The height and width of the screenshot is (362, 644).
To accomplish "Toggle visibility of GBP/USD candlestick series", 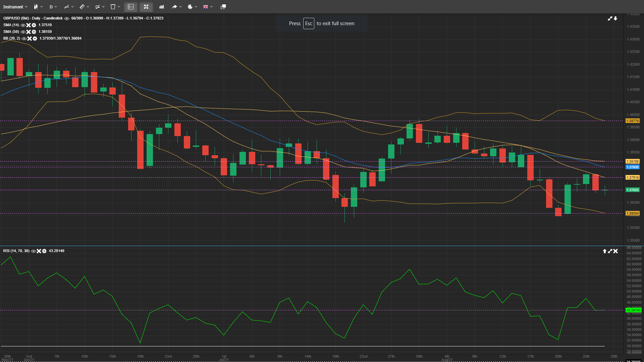I will (x=67, y=18).
